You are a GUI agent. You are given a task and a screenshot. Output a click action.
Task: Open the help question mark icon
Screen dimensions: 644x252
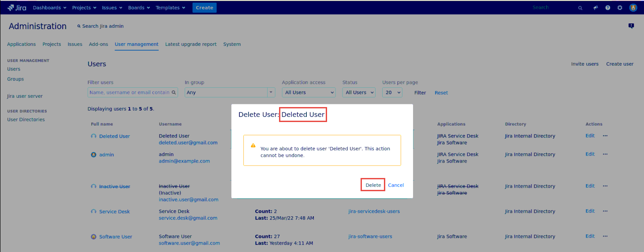click(x=608, y=8)
